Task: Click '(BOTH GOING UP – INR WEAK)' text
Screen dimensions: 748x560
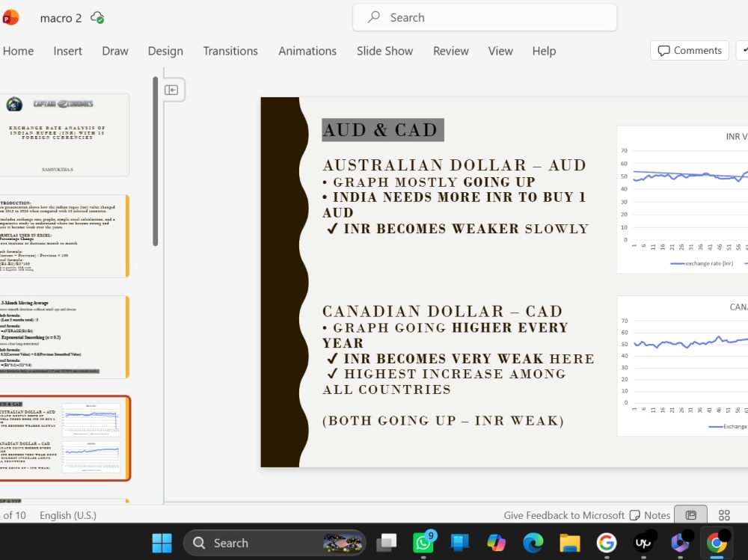Action: point(443,421)
